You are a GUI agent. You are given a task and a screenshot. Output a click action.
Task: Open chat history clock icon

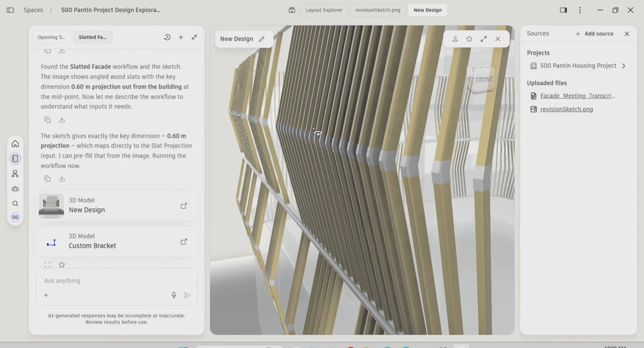[x=167, y=37]
